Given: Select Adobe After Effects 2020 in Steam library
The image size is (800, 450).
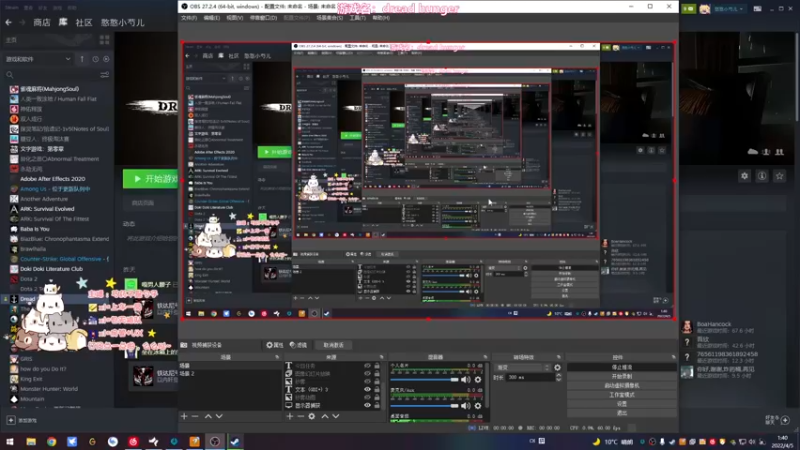Looking at the screenshot, I should tap(53, 179).
